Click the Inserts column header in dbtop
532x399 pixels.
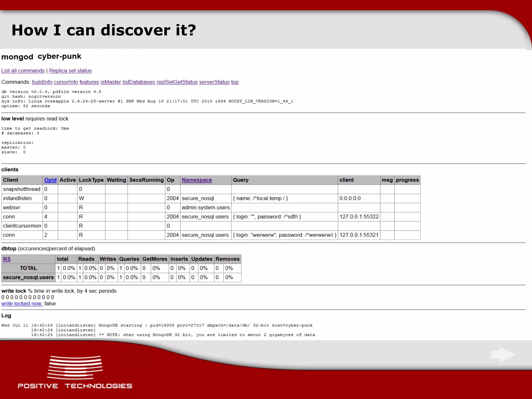(x=179, y=259)
